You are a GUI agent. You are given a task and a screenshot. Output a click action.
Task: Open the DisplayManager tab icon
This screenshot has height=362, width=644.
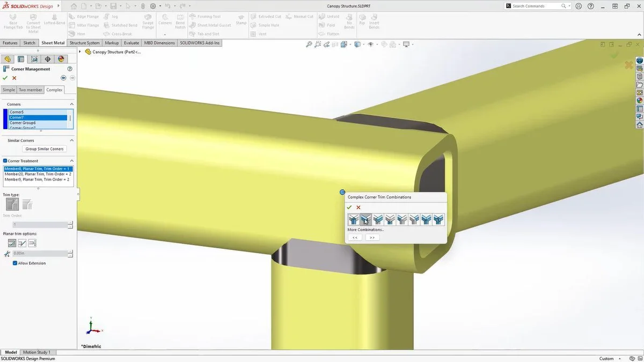pos(61,59)
